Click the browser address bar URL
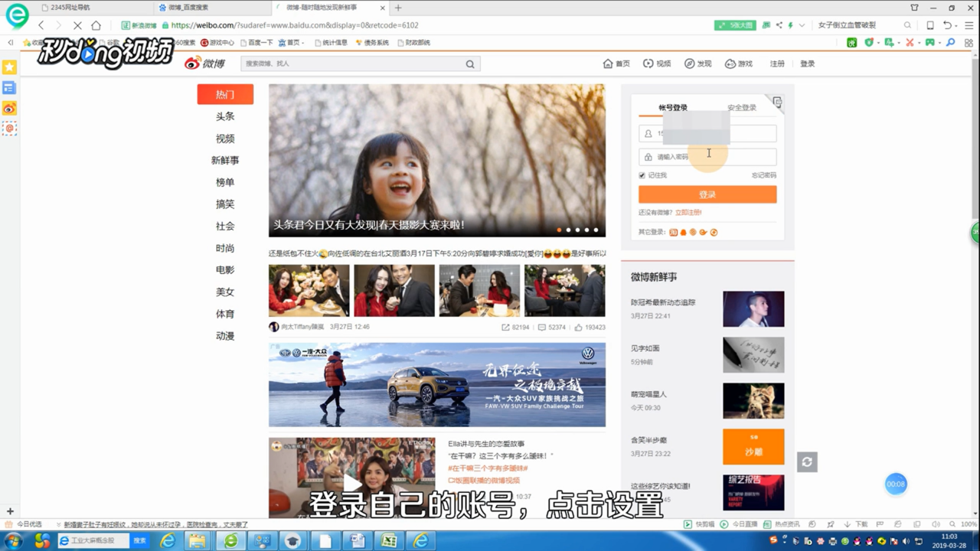 point(295,25)
